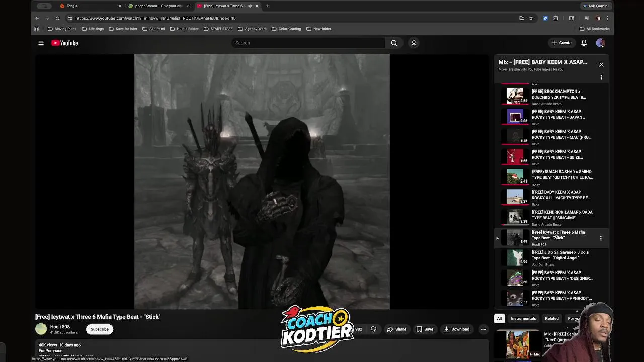Image resolution: width=644 pixels, height=362 pixels.
Task: Open options for Icytwat Stick playlist item
Action: [601, 238]
